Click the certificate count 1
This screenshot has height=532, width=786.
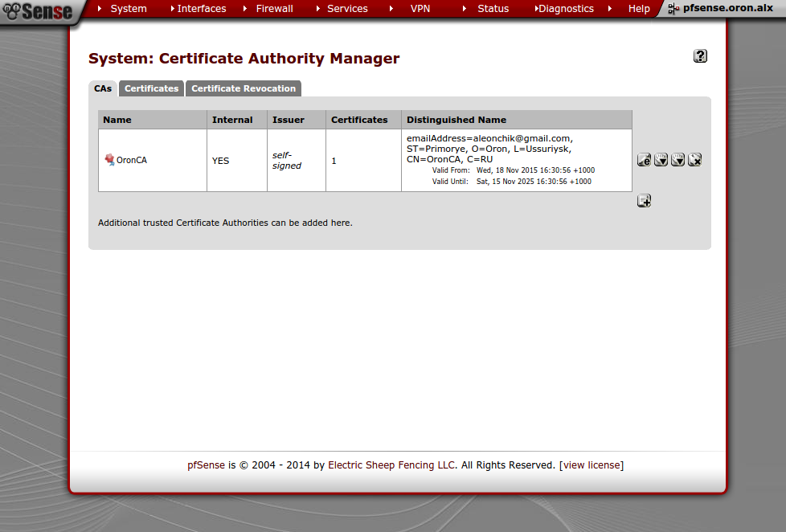click(334, 161)
